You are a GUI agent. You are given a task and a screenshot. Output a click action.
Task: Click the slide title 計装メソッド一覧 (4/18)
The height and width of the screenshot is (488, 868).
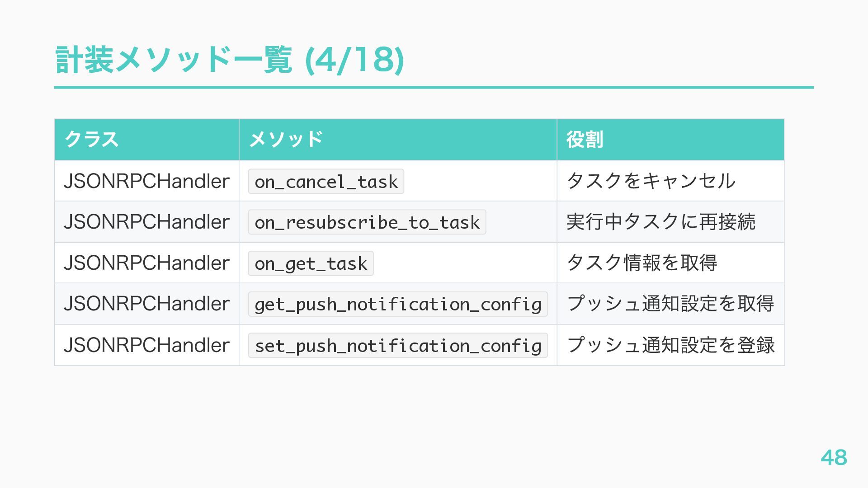[230, 60]
